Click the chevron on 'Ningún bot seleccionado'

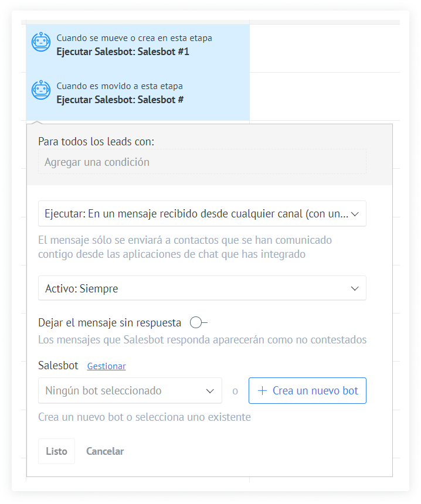pos(210,391)
